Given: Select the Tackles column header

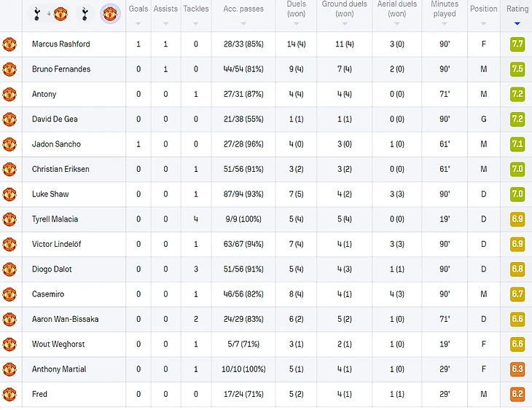Looking at the screenshot, I should [x=195, y=9].
